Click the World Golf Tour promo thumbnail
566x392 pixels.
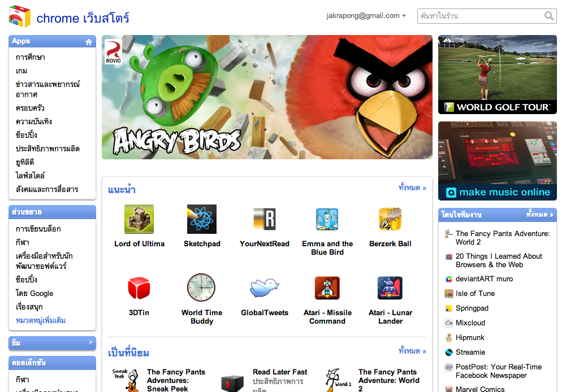click(x=497, y=75)
